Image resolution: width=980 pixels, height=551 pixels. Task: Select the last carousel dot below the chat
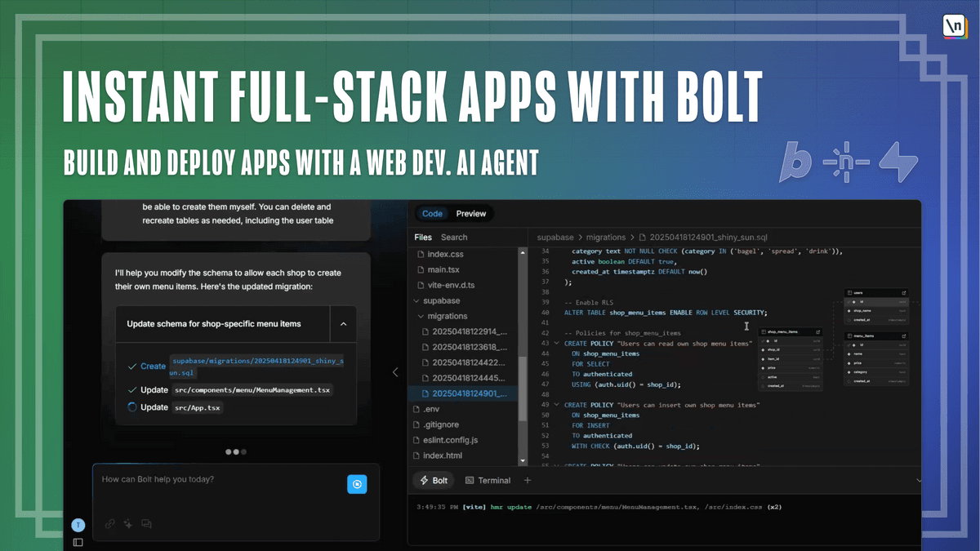point(242,451)
